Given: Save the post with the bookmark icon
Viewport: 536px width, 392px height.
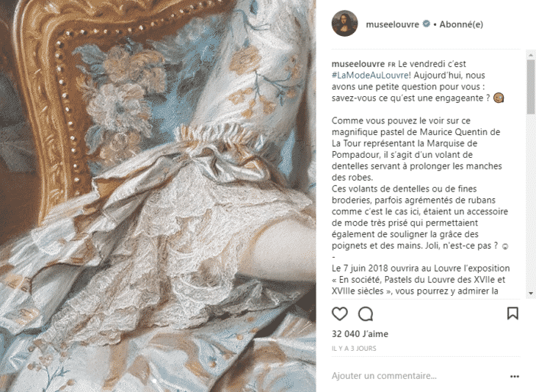Looking at the screenshot, I should [513, 313].
